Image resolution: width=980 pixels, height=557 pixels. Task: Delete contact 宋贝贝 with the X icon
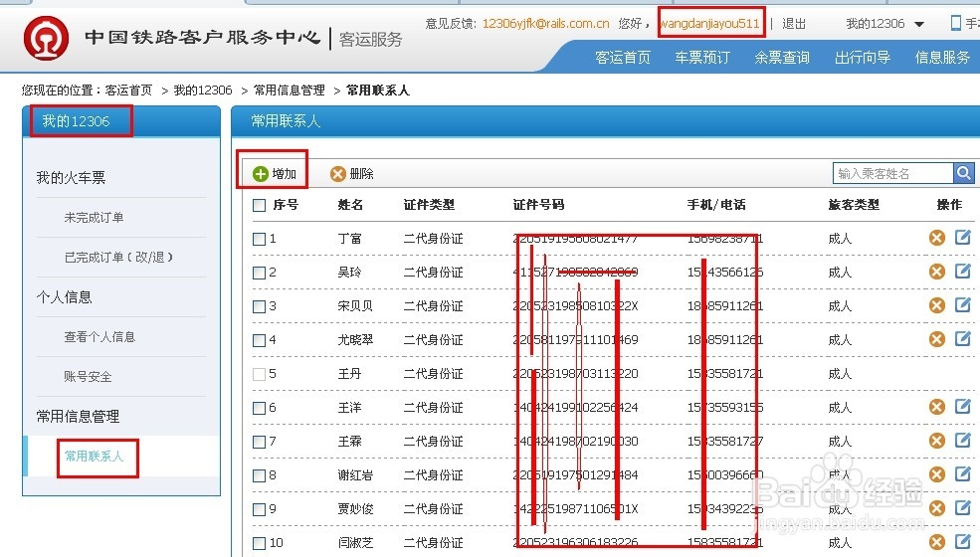coord(937,305)
